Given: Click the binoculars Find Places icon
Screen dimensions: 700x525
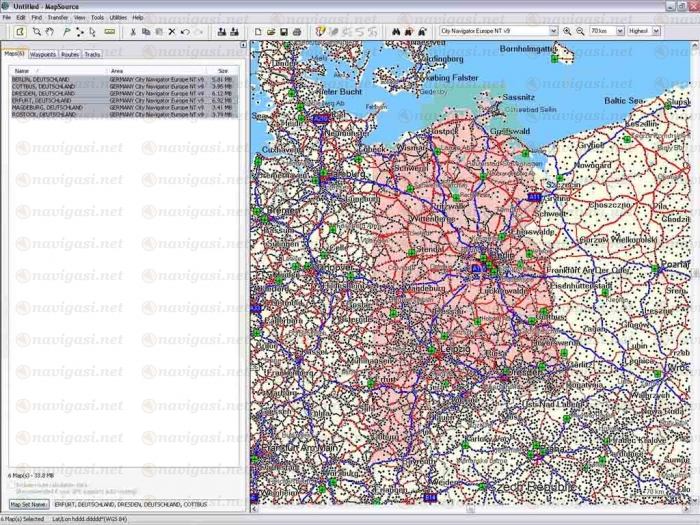Looking at the screenshot, I should pos(396,32).
